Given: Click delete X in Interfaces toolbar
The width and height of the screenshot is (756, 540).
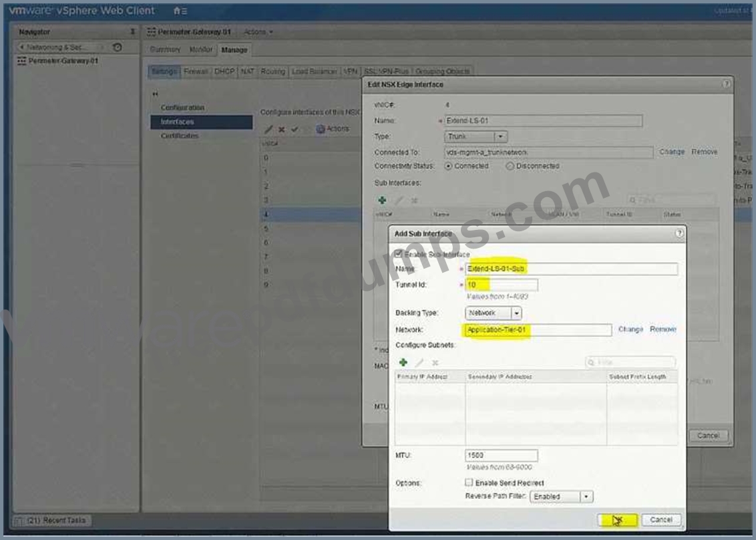Looking at the screenshot, I should (282, 130).
